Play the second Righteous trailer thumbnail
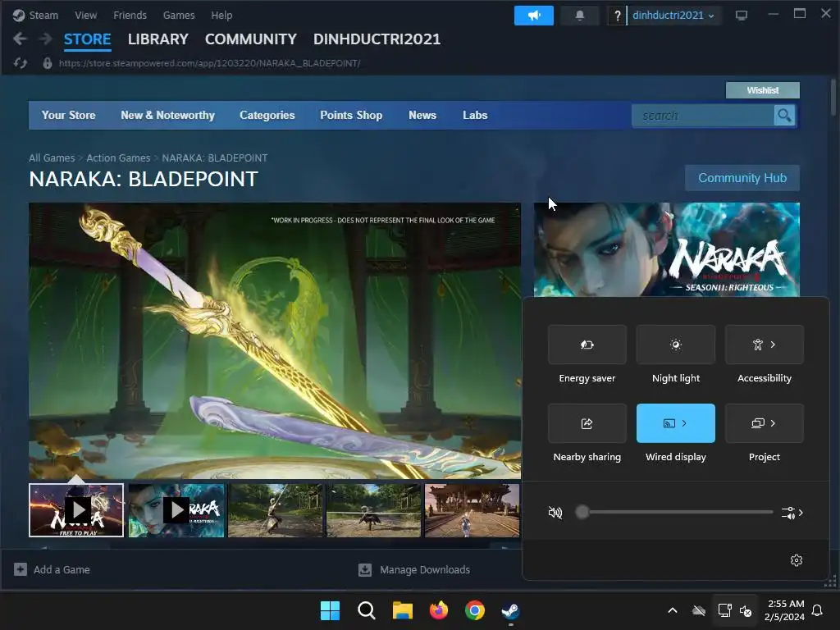The height and width of the screenshot is (630, 840). [176, 510]
